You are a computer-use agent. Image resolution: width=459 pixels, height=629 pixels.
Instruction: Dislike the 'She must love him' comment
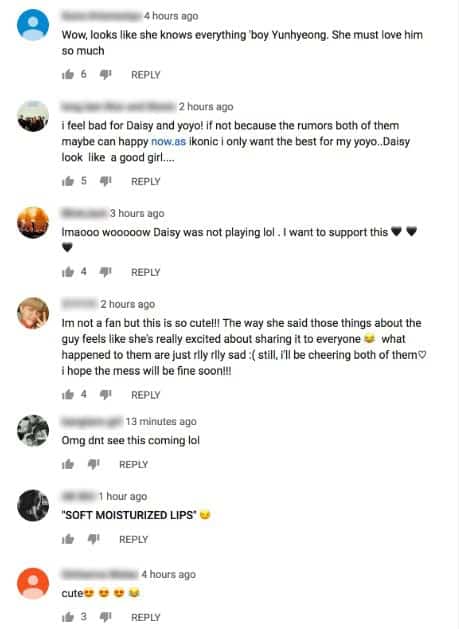(106, 75)
